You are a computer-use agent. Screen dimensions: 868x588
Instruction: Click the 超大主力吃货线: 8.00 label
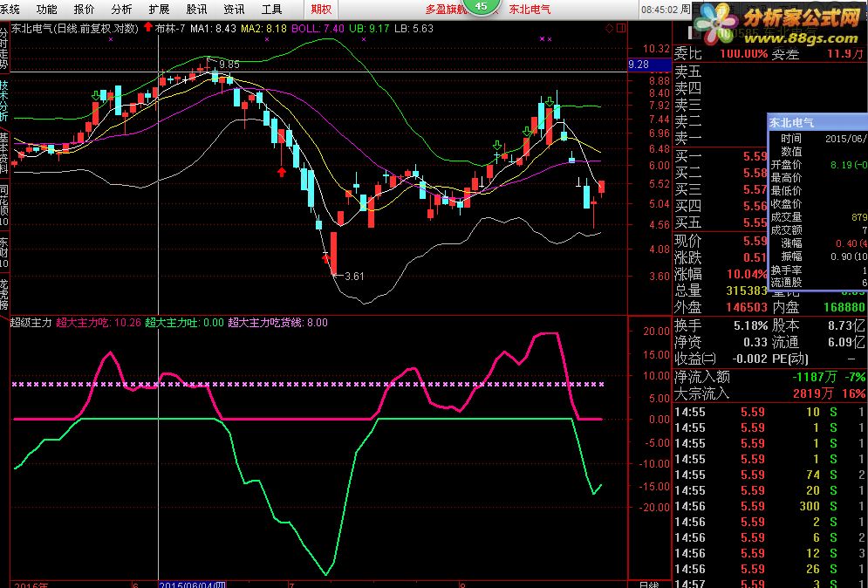(x=278, y=322)
